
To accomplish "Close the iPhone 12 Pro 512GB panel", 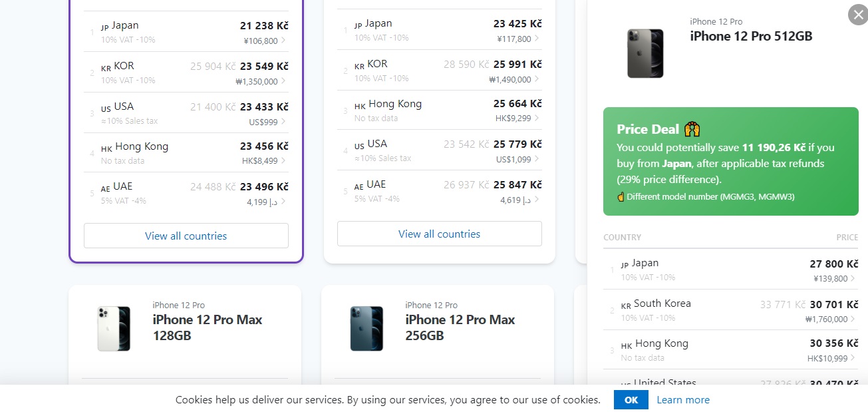I will [857, 15].
